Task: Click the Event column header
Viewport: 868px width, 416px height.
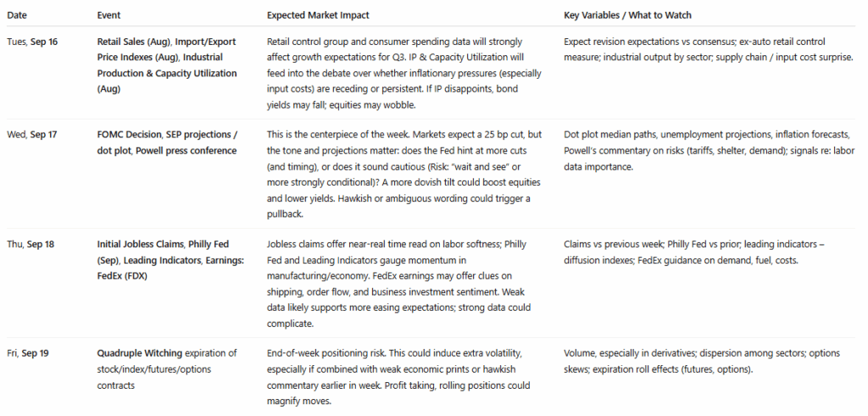Action: click(110, 16)
